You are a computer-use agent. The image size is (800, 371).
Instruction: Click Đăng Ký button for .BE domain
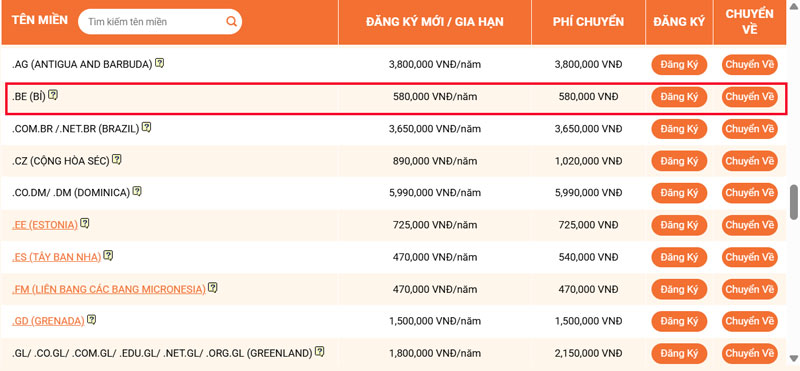point(679,96)
